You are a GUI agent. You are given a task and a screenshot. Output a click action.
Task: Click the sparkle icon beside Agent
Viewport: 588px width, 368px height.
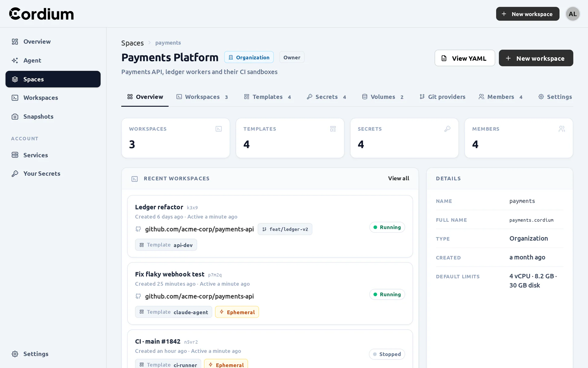click(15, 60)
